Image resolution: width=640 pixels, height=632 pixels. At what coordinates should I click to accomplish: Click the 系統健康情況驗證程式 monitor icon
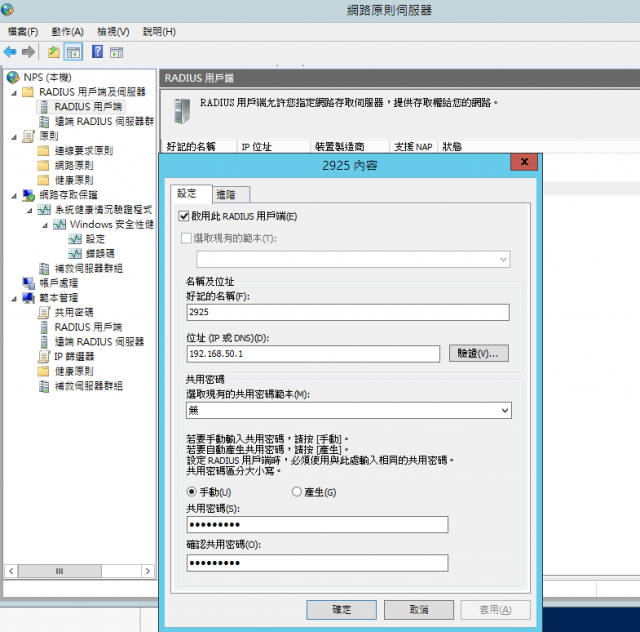(x=44, y=210)
